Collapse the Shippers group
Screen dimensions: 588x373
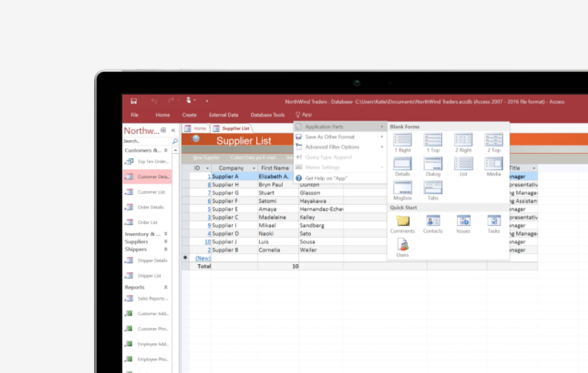coord(165,249)
